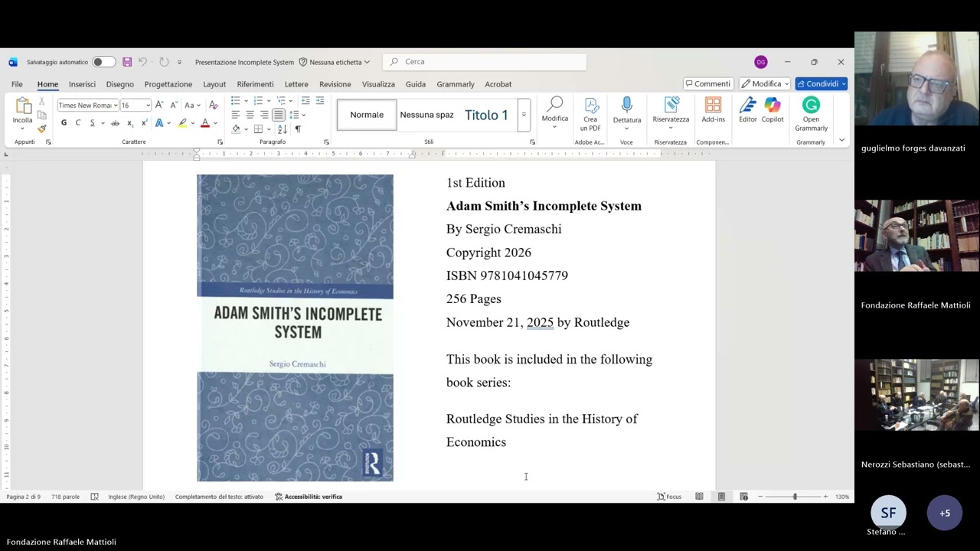Toggle superscript formatting
This screenshot has width=980, height=551.
pyautogui.click(x=143, y=122)
